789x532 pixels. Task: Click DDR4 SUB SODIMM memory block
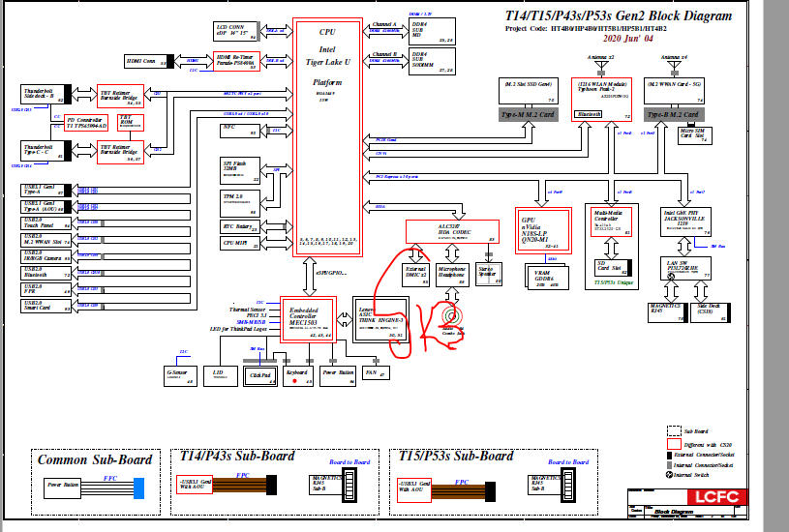click(432, 61)
